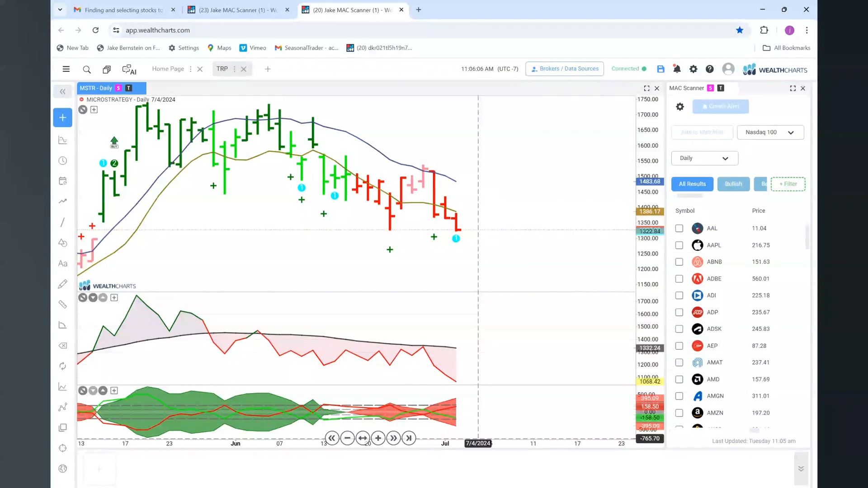This screenshot has width=868, height=488.
Task: Expand the third indicator pane up arrow
Action: click(x=103, y=390)
